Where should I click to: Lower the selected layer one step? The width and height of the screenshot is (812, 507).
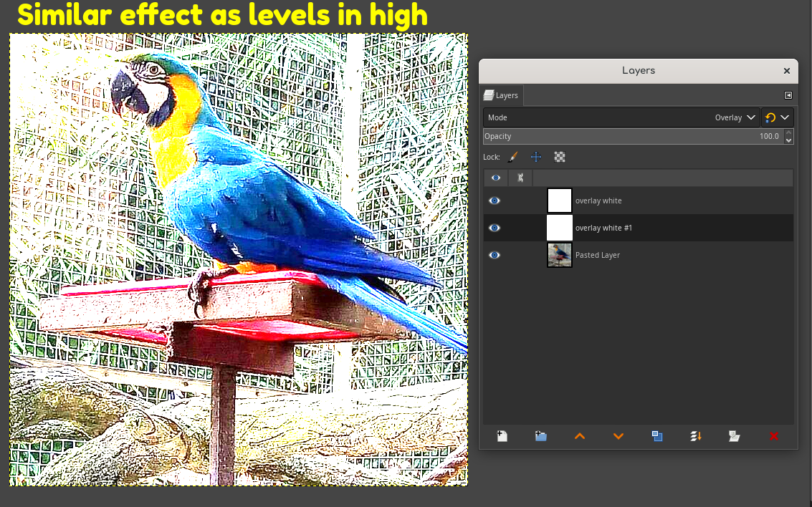coord(618,436)
